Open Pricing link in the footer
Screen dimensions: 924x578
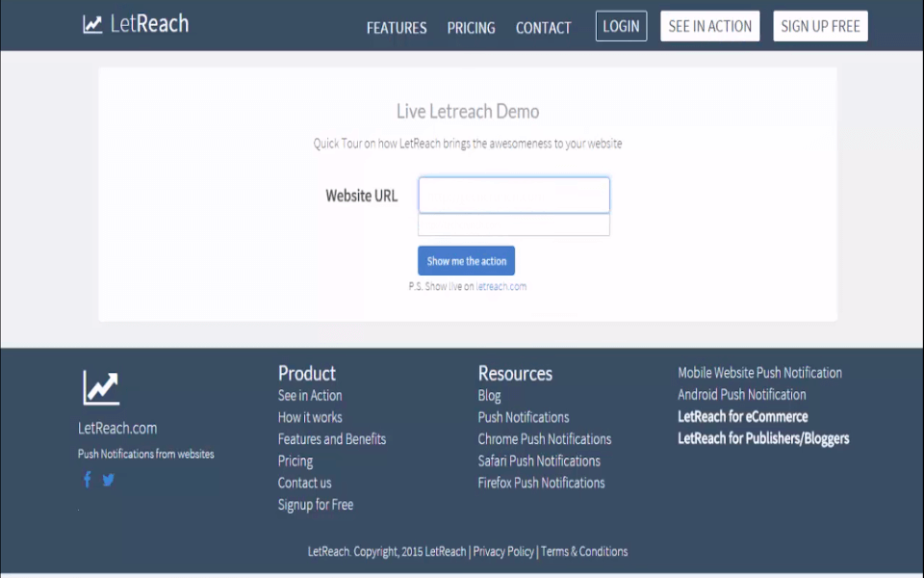point(295,460)
